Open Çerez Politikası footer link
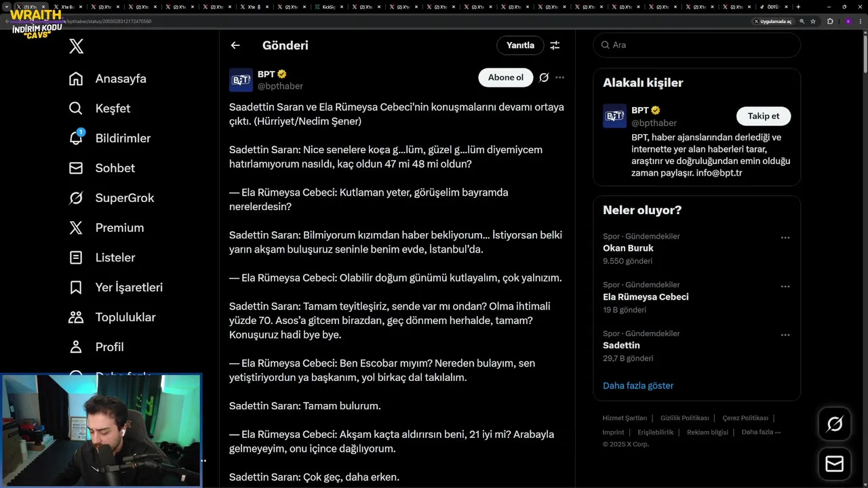Viewport: 868px width, 488px height. pyautogui.click(x=745, y=418)
